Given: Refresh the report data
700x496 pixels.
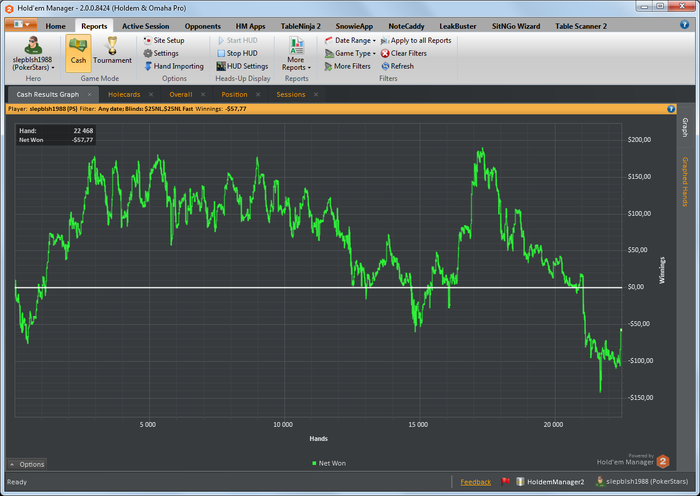Looking at the screenshot, I should 396,66.
